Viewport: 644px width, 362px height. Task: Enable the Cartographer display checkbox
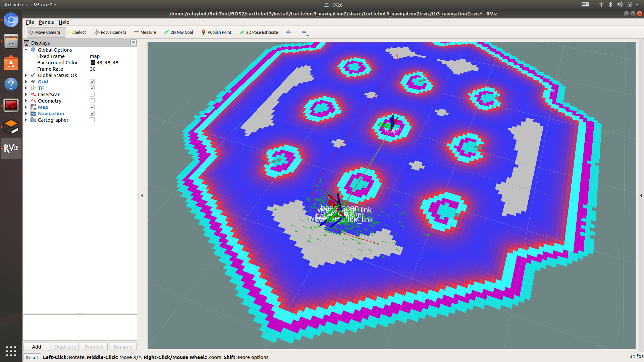click(92, 120)
